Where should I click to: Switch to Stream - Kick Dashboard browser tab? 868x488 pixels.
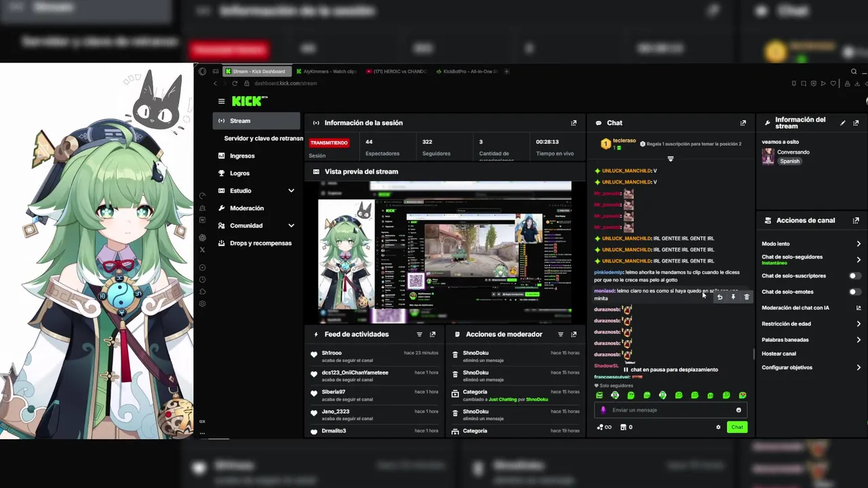coord(257,71)
